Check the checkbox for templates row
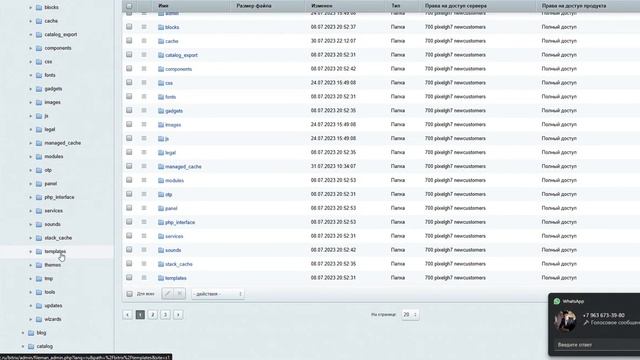 129,277
